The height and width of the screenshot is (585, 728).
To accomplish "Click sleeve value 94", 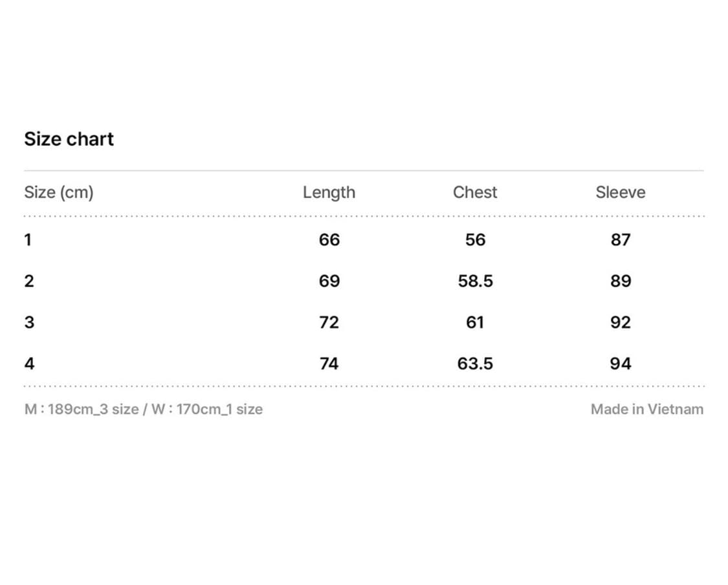I will click(x=620, y=364).
